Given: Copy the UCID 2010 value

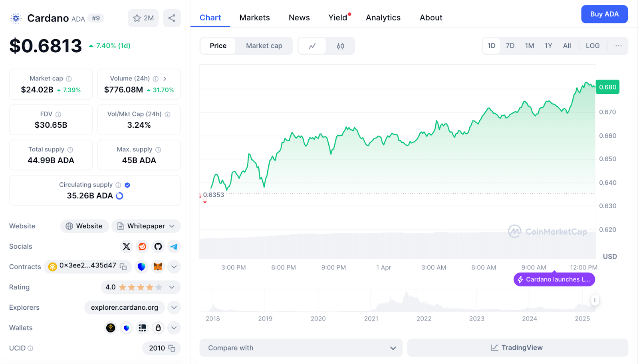Looking at the screenshot, I should (172, 348).
